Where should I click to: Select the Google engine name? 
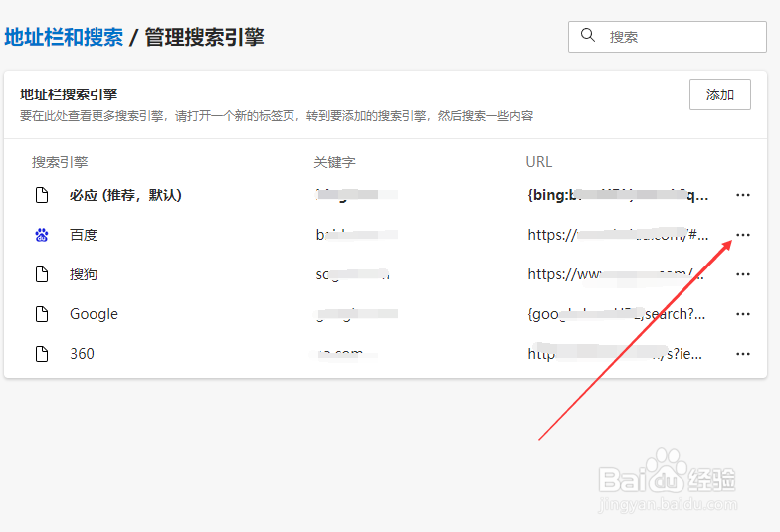click(x=94, y=314)
